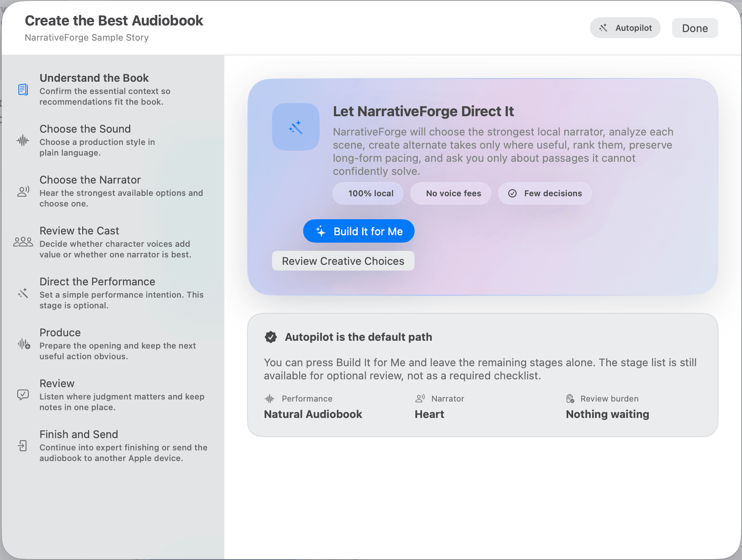Click the Natural Audiobook performance value
Image resolution: width=742 pixels, height=560 pixels.
pos(313,414)
